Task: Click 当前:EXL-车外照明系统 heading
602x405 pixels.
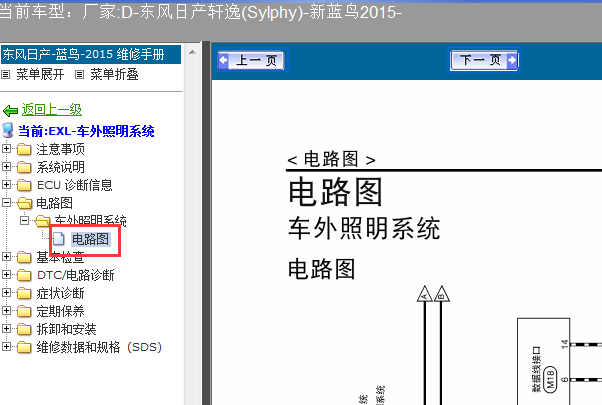Action: coord(86,131)
